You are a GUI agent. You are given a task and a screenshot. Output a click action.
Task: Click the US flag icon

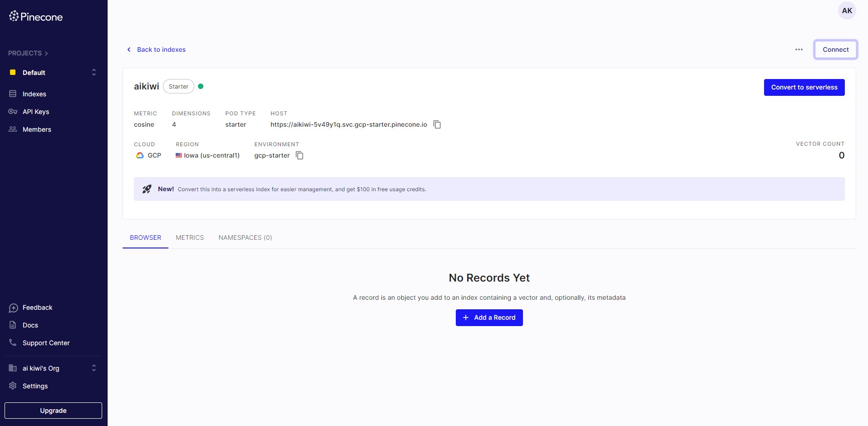(x=179, y=155)
